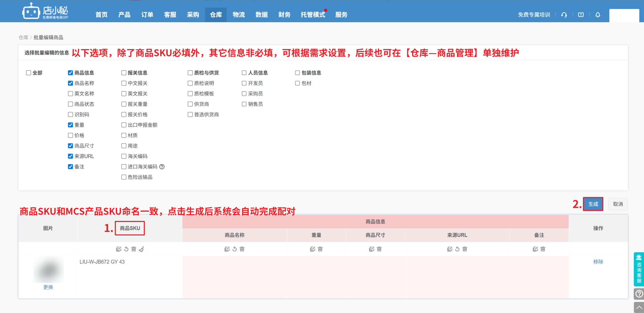Click the blue 生成 button

coord(593,204)
